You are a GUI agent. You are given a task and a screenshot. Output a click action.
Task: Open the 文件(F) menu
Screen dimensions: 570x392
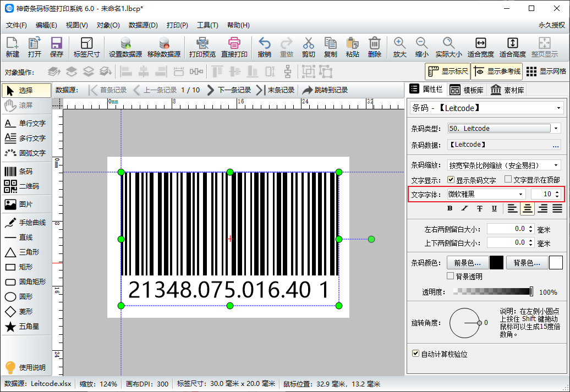(17, 25)
